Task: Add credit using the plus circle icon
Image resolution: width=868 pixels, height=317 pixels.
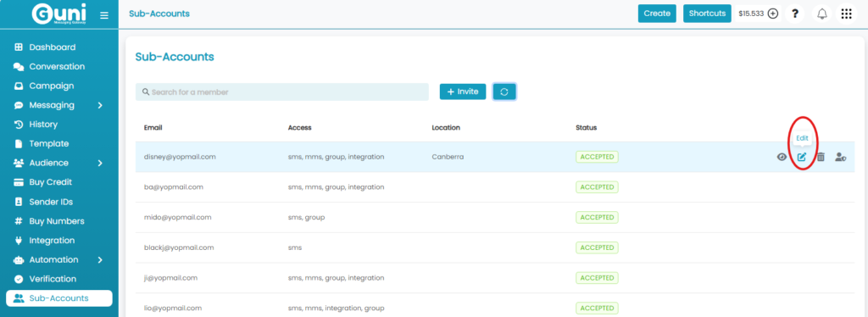Action: (x=773, y=14)
